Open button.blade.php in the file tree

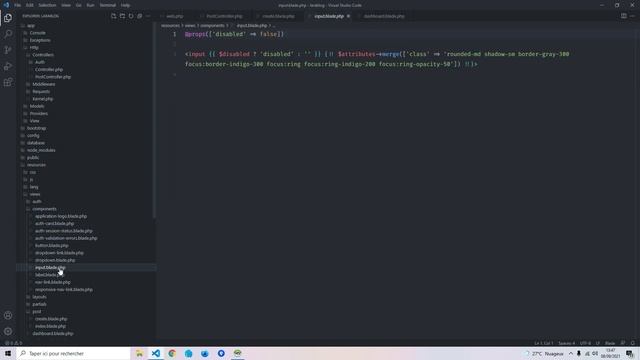pos(51,245)
